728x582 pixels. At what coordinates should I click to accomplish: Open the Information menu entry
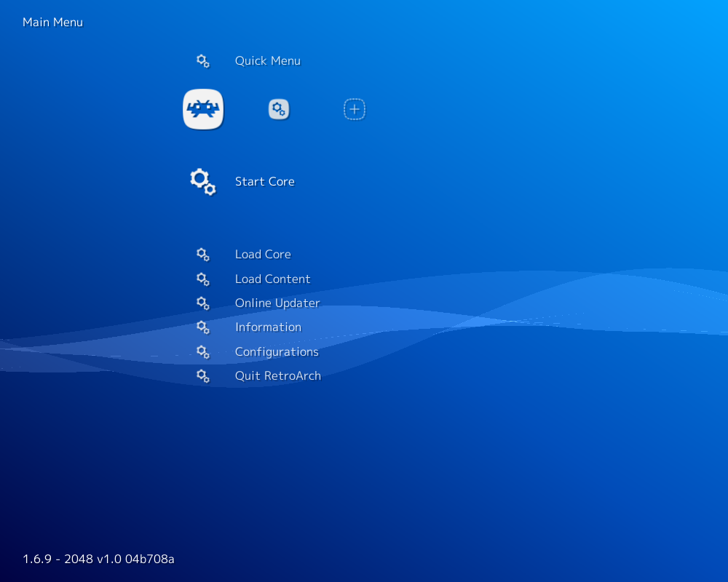tap(269, 327)
